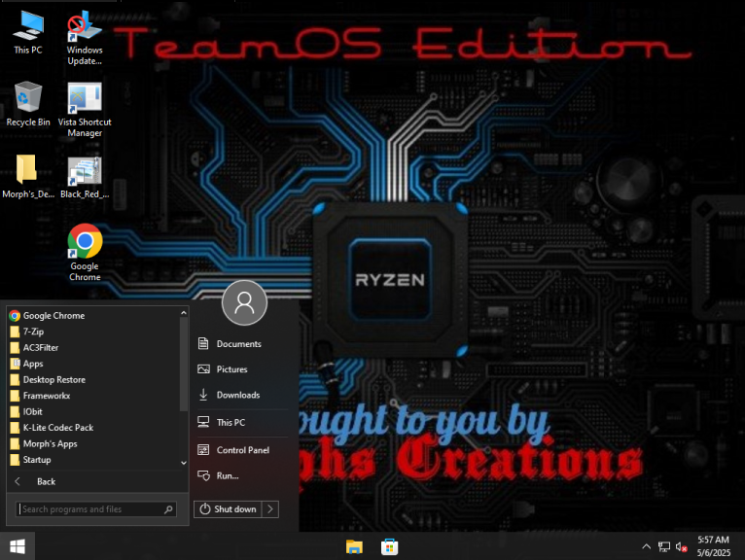Click the user account avatar
Image resolution: width=745 pixels, height=560 pixels.
tap(244, 302)
